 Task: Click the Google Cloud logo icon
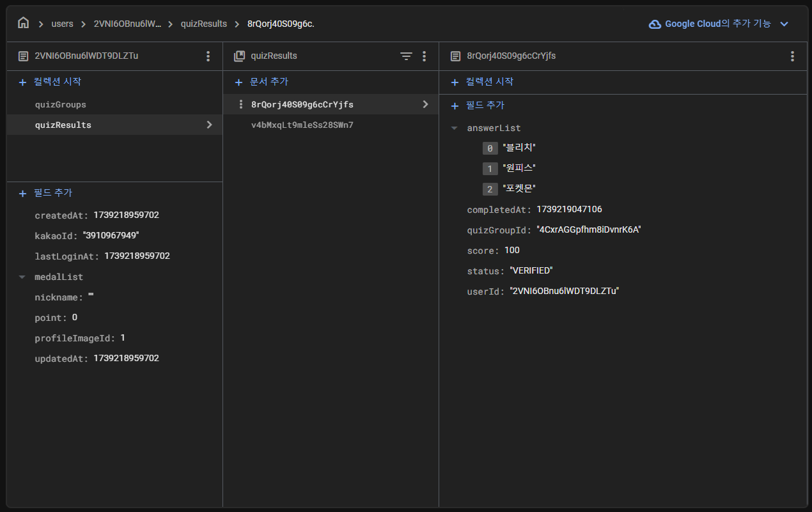tap(655, 24)
